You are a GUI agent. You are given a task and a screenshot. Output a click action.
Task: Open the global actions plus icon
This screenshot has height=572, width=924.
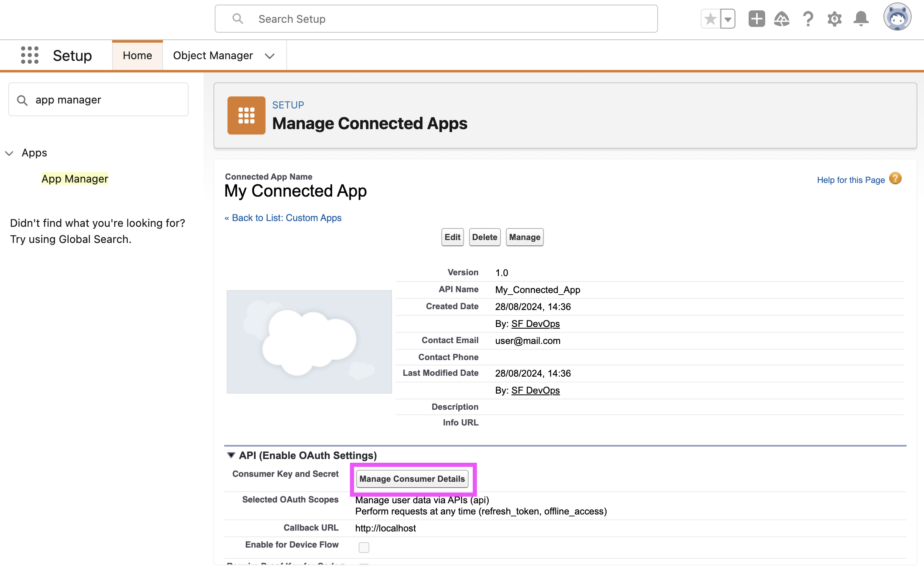(756, 19)
